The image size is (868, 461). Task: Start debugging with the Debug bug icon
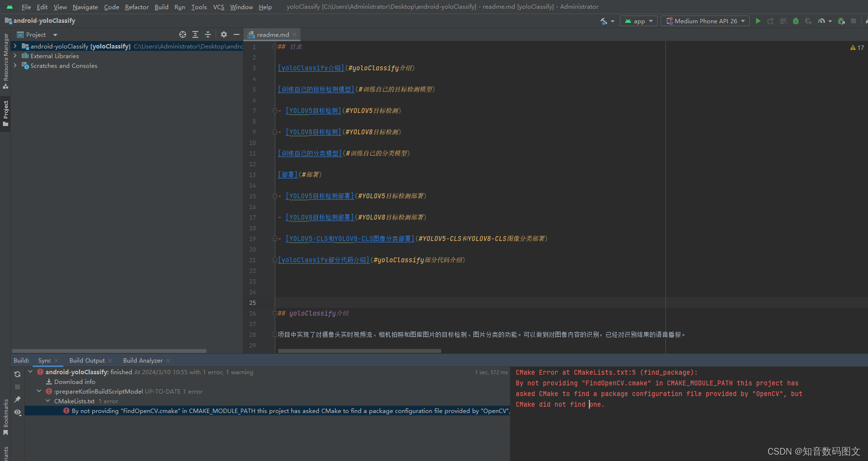tap(795, 21)
